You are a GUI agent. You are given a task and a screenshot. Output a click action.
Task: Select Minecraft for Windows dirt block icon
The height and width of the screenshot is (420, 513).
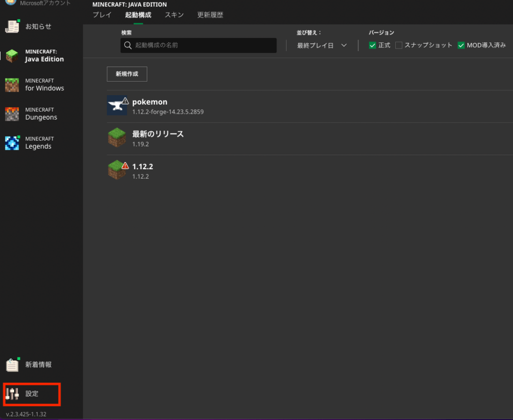click(12, 85)
